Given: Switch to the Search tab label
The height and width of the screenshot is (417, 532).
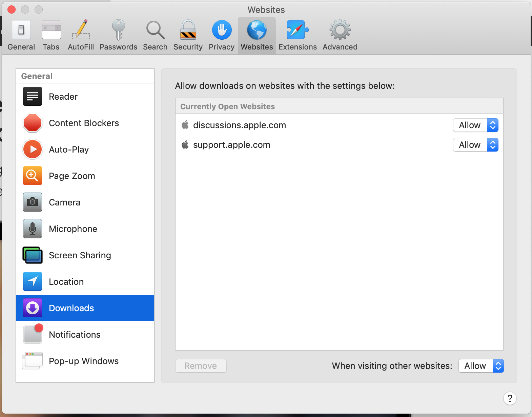Looking at the screenshot, I should (155, 47).
